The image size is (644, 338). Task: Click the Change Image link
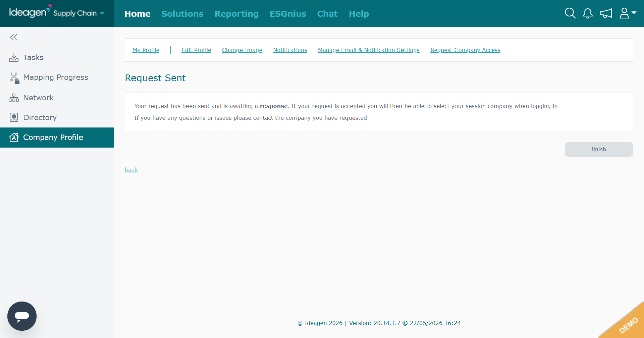pos(242,50)
